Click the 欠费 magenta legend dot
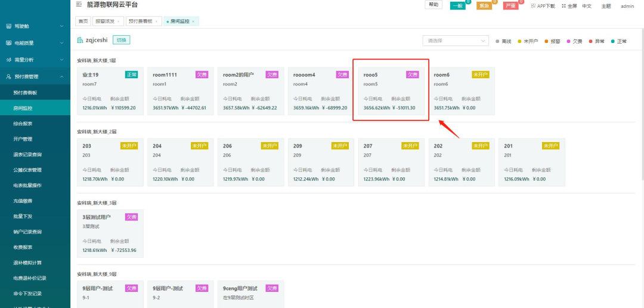The width and height of the screenshot is (644, 308). (x=568, y=41)
